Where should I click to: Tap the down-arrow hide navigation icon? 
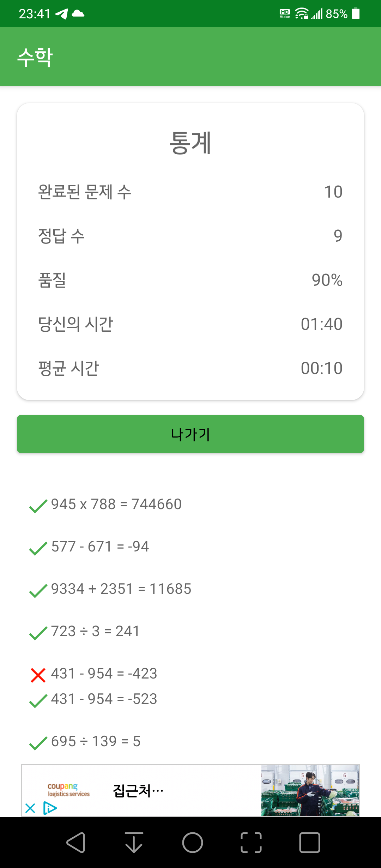pos(134,843)
